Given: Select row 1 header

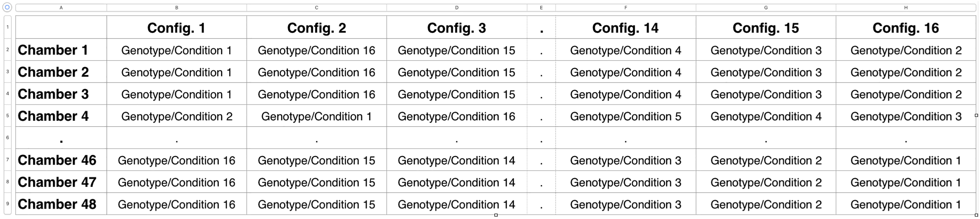Looking at the screenshot, I should coord(8,27).
